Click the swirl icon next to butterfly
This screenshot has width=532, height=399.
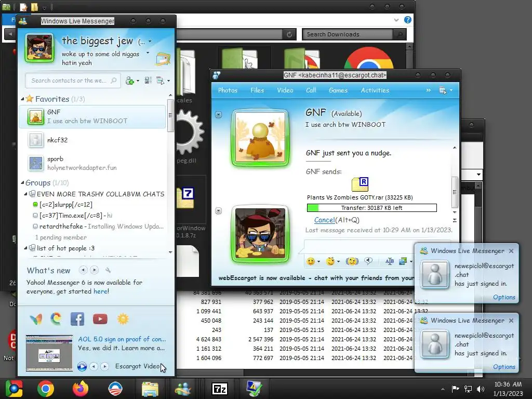click(x=56, y=319)
